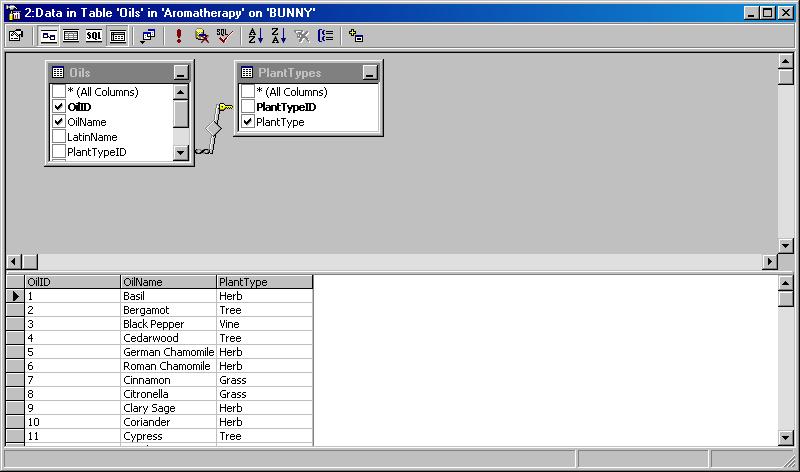The width and height of the screenshot is (800, 472).
Task: Collapse the PlantTypes table window
Action: [370, 73]
